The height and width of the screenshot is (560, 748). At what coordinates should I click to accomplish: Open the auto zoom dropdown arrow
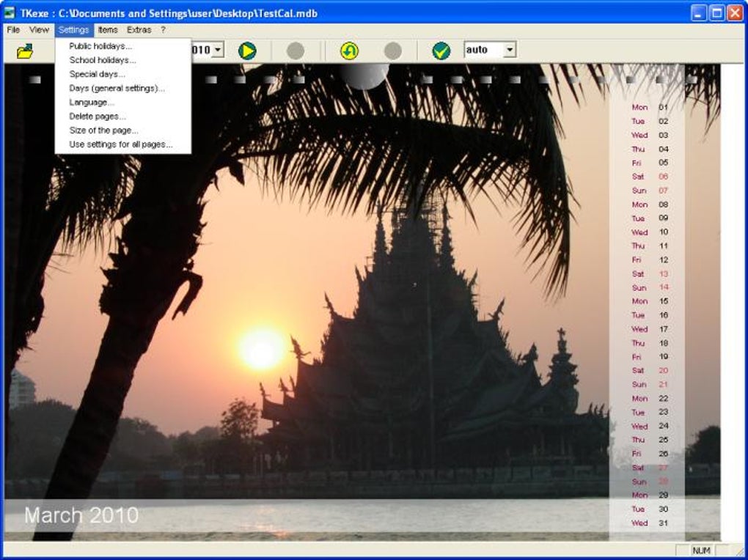coord(510,49)
